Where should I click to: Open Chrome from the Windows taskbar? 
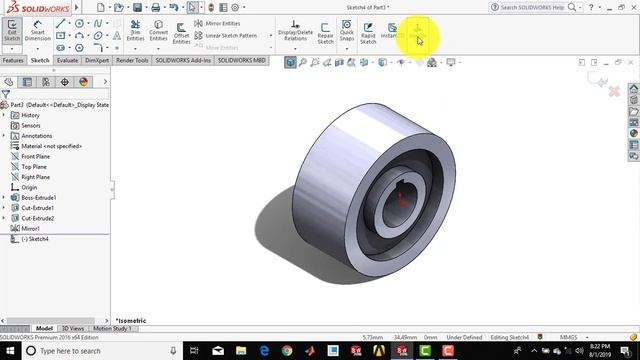tap(287, 351)
